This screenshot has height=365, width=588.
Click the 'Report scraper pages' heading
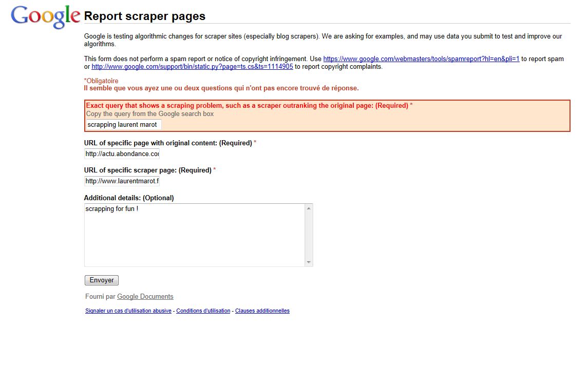tap(145, 16)
